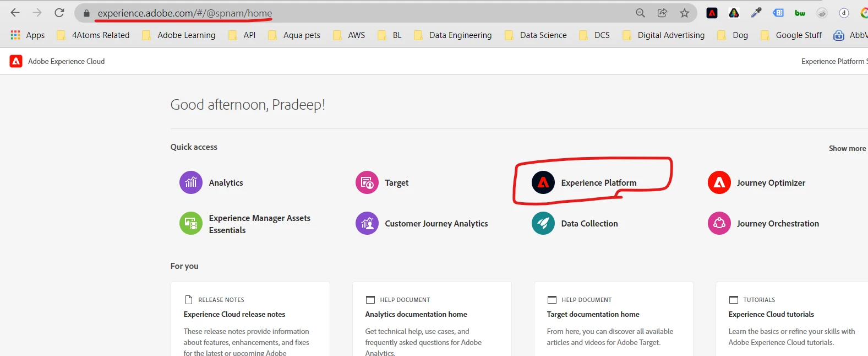Open the BL bookmark folder
This screenshot has width=868, height=356.
click(x=390, y=35)
